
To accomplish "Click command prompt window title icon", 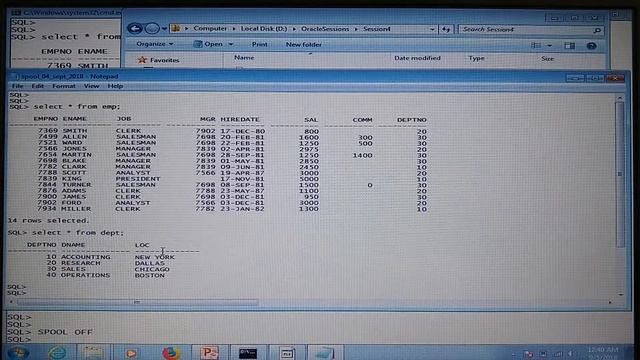I will tap(16, 13).
